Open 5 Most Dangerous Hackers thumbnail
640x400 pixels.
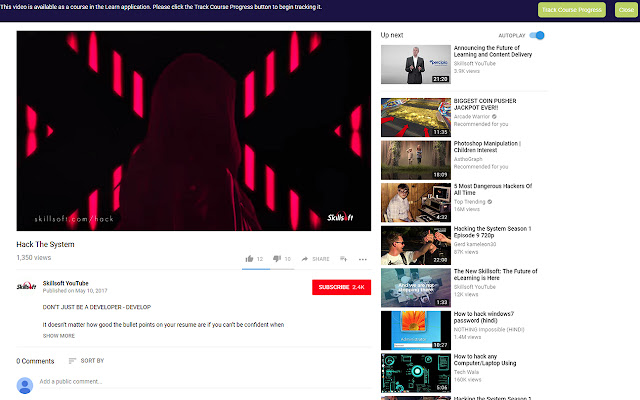[x=416, y=202]
